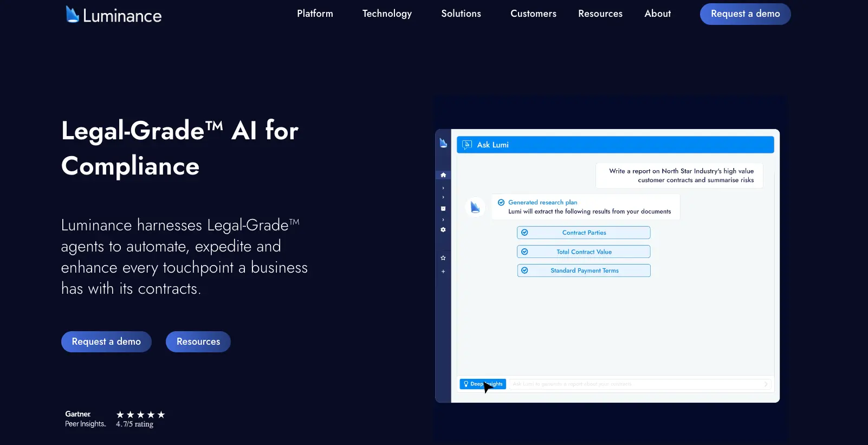868x445 pixels.
Task: Open the Solutions menu
Action: pos(461,14)
